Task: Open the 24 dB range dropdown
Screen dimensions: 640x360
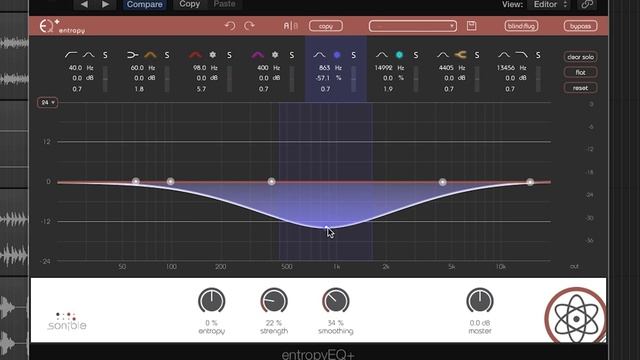Action: tap(47, 102)
